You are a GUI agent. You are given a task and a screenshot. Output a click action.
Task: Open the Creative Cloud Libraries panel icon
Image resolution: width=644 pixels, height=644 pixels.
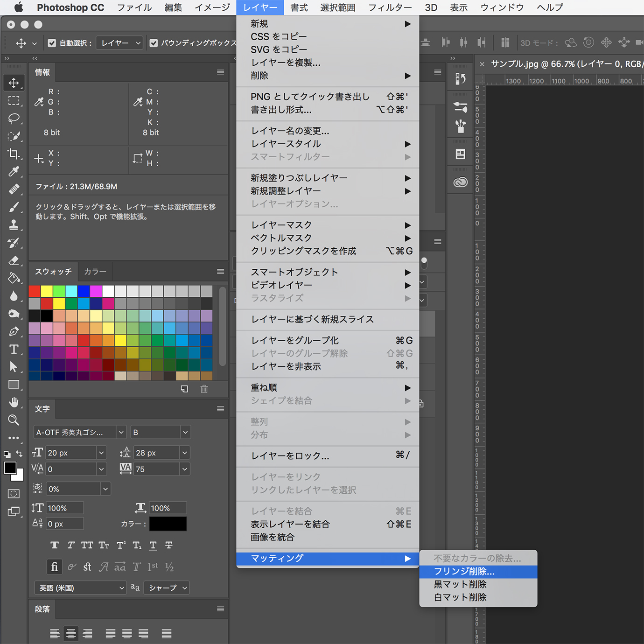(x=460, y=182)
